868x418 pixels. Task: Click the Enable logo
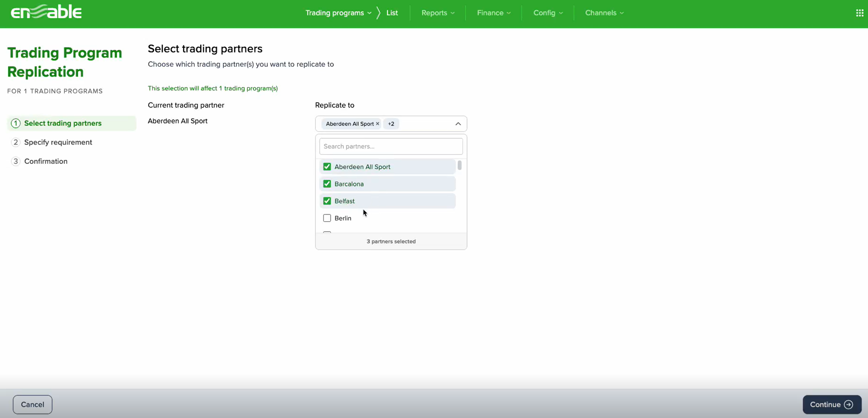[x=46, y=12]
